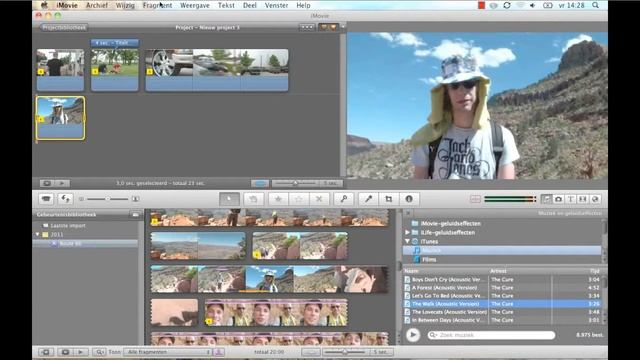Open the Spotlight search icon
Image resolution: width=640 pixels, height=360 pixels.
(596, 5)
